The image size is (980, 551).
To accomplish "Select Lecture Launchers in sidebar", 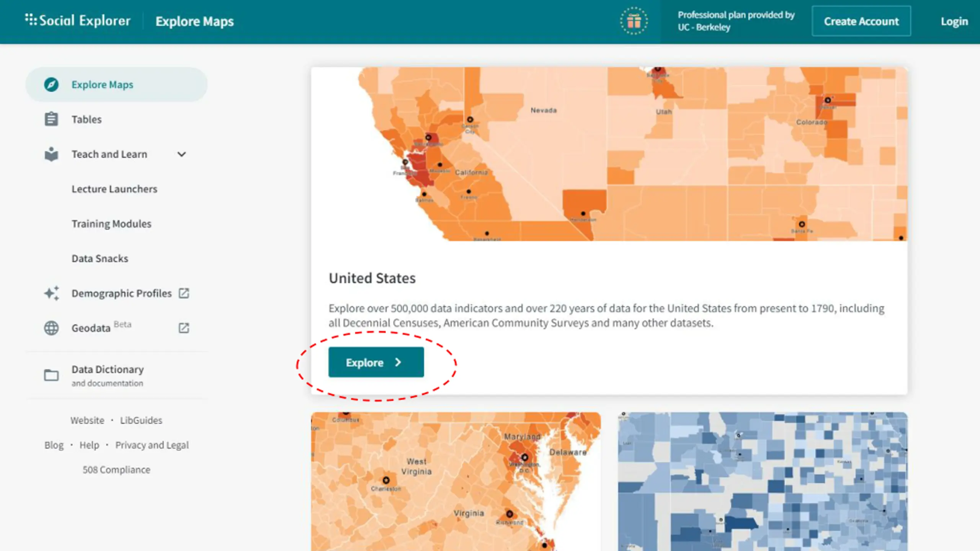I will [x=114, y=189].
